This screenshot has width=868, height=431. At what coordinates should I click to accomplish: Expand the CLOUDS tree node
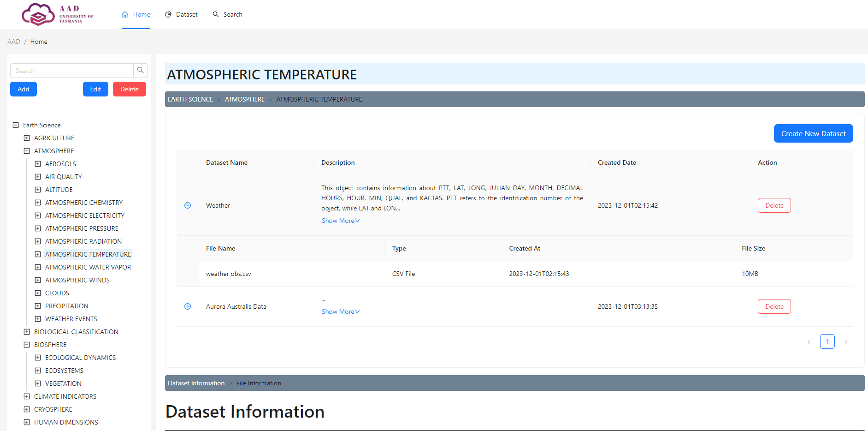tap(38, 293)
